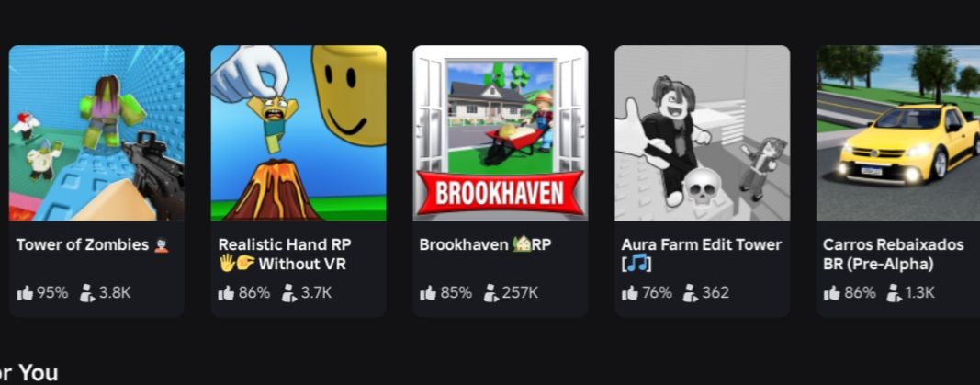The height and width of the screenshot is (385, 980).
Task: Click thumbs-up icon on Realistic Hand RP card
Action: point(226,292)
